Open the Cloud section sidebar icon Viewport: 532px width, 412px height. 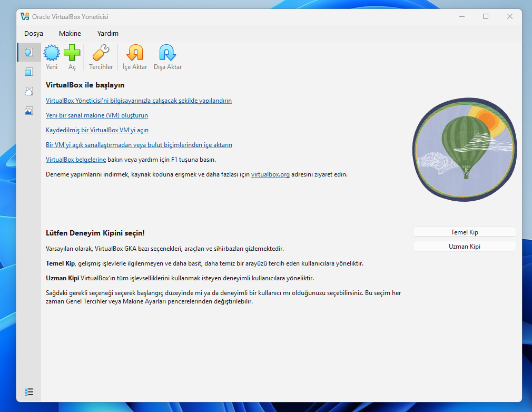(29, 91)
